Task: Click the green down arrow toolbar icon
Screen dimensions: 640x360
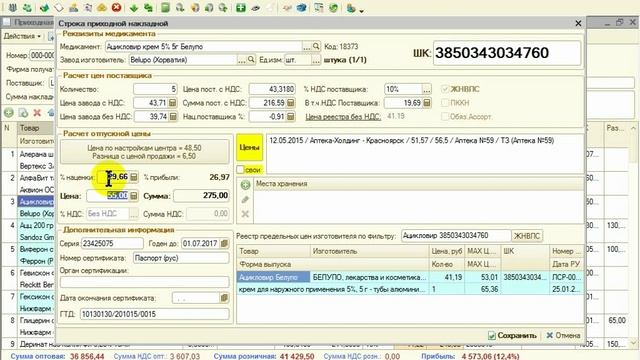Action: click(134, 7)
